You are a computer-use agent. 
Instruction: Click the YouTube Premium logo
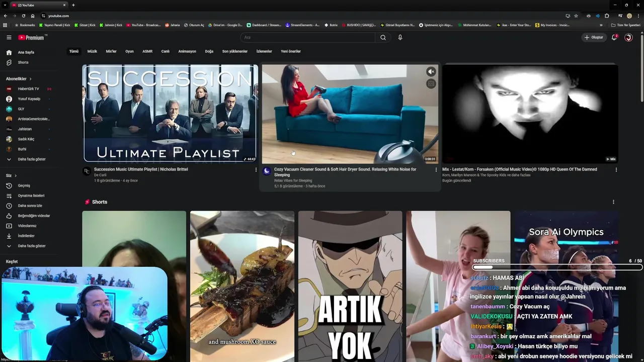pos(32,37)
